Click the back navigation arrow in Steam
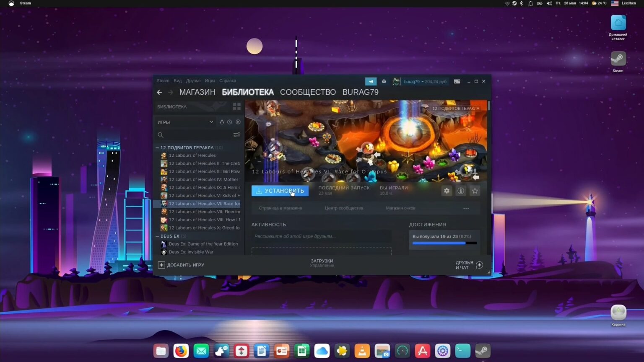 pos(159,92)
